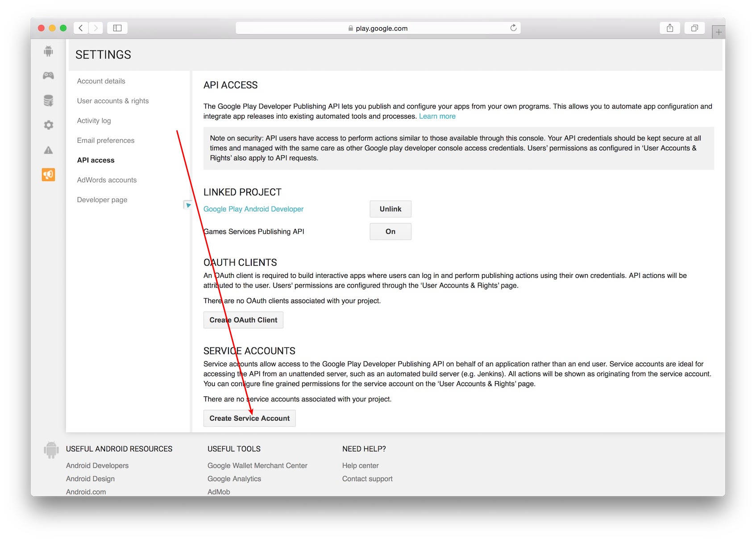Open Android Developers footer link
Viewport: 756px width, 540px height.
97,466
